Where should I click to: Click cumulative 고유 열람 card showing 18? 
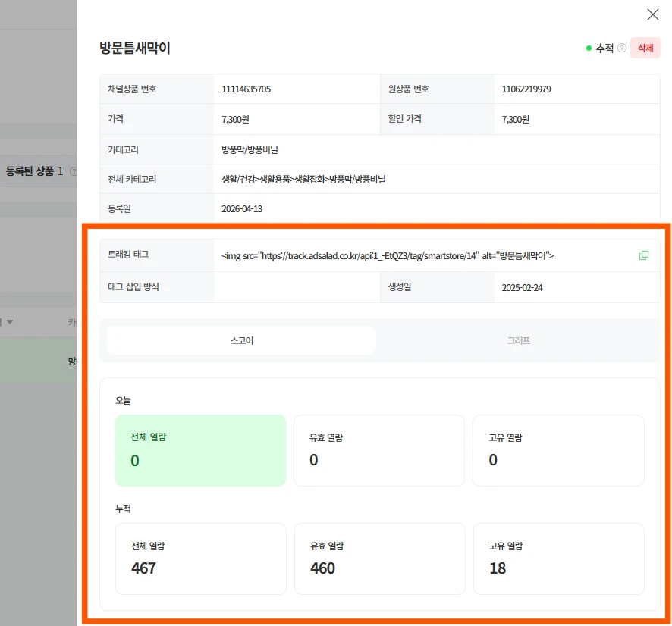pos(557,559)
